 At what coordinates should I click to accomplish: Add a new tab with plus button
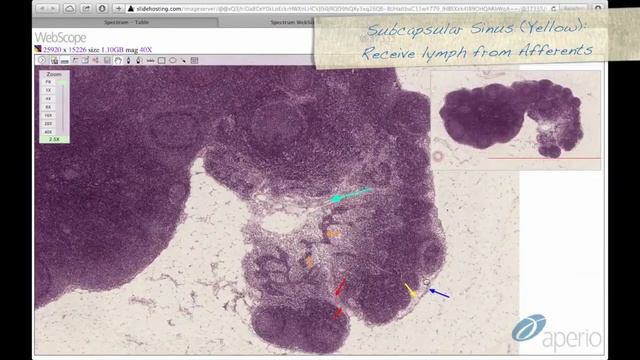[x=118, y=8]
